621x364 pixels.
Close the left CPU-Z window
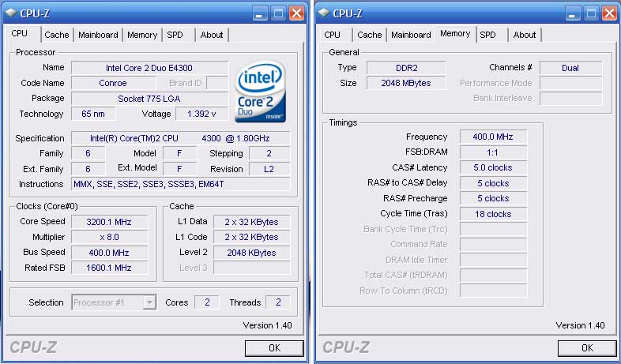point(296,13)
